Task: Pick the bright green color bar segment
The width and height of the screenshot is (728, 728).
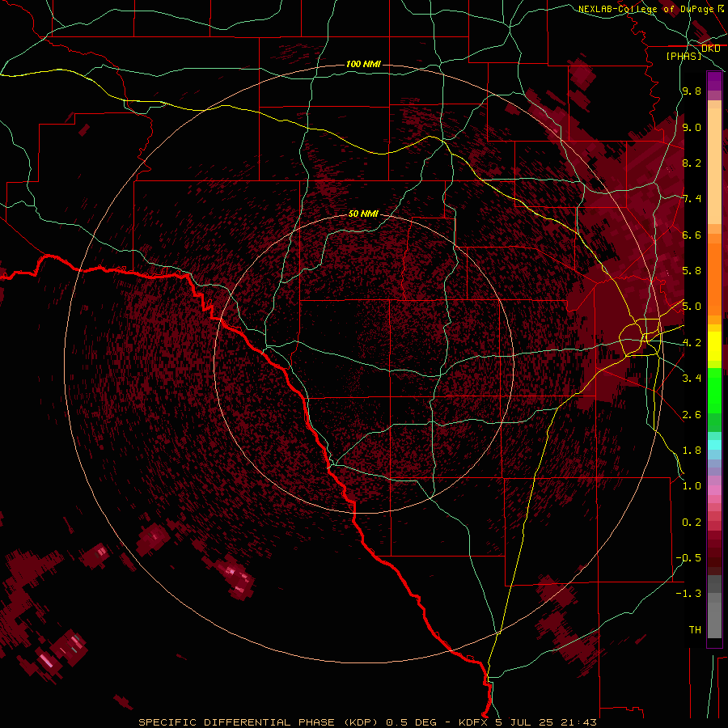Action: (x=714, y=391)
